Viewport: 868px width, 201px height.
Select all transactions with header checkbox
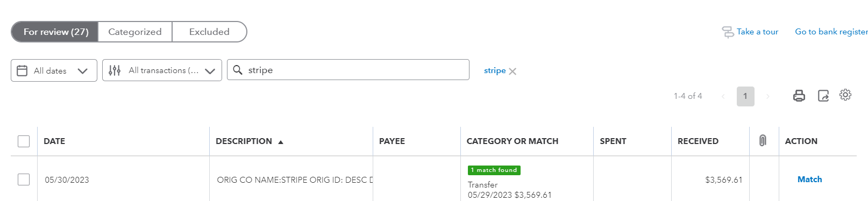[24, 141]
